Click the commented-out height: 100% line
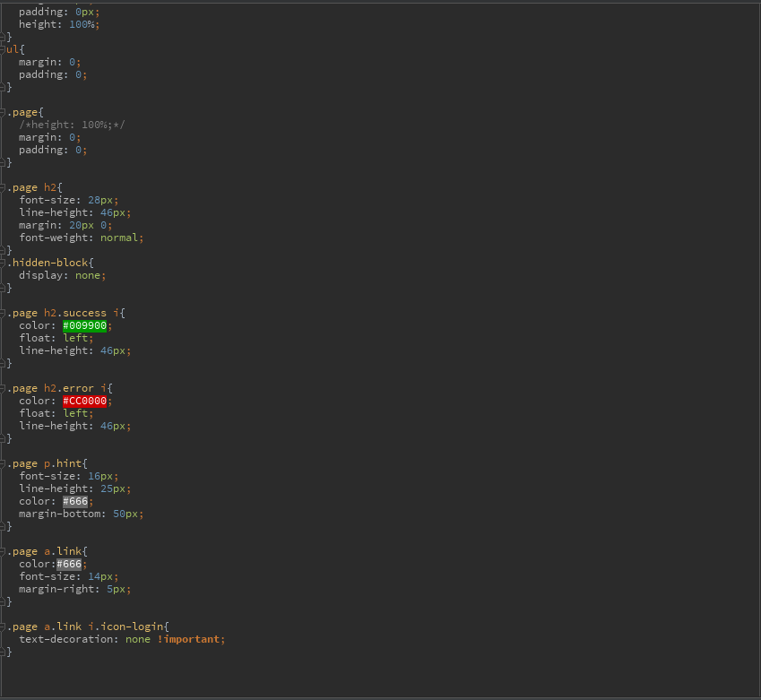This screenshot has width=761, height=700. coord(72,125)
